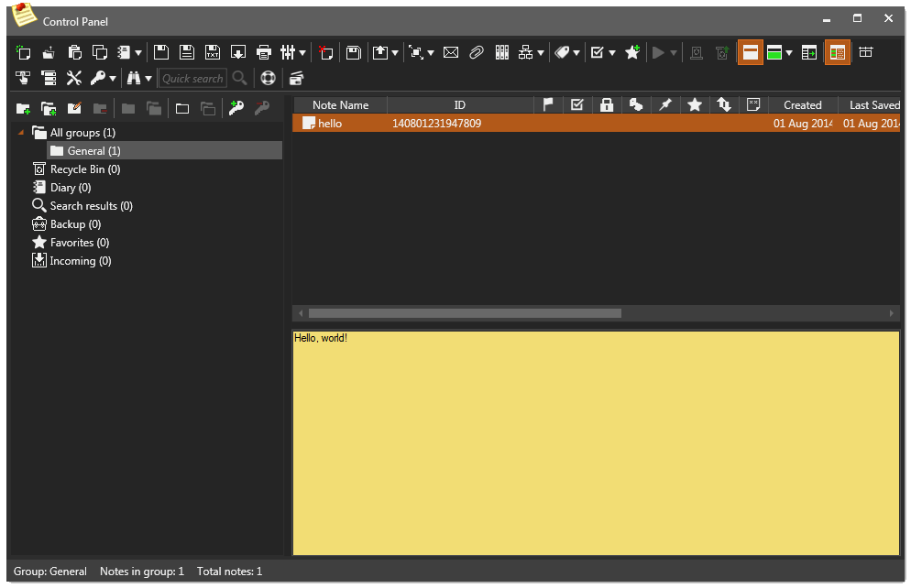Attach a file using the paperclip icon
The image size is (911, 588).
click(x=476, y=52)
